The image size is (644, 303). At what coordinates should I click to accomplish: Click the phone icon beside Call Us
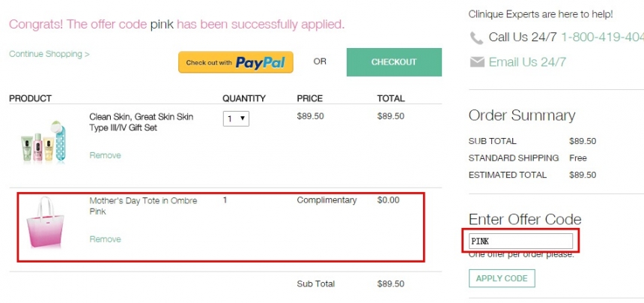(476, 38)
